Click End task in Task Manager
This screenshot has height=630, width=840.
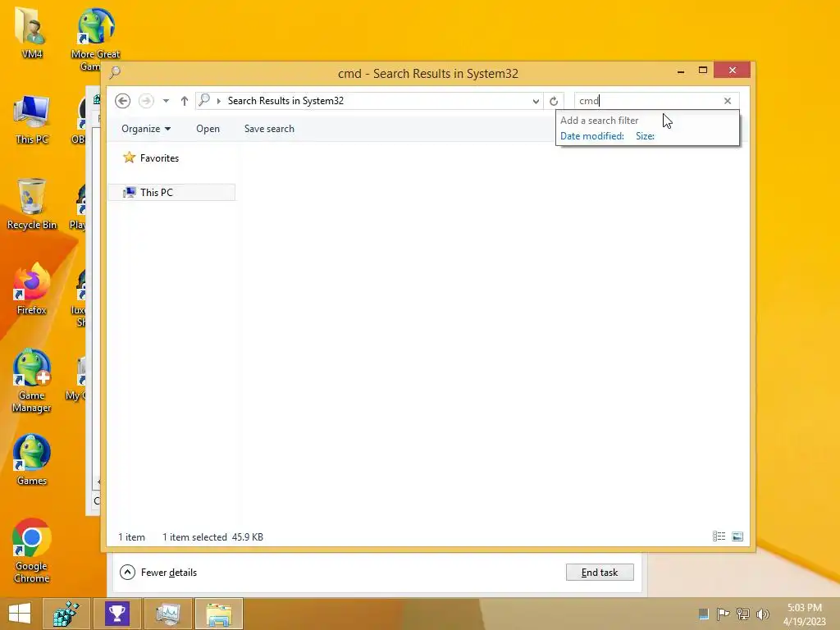[600, 572]
